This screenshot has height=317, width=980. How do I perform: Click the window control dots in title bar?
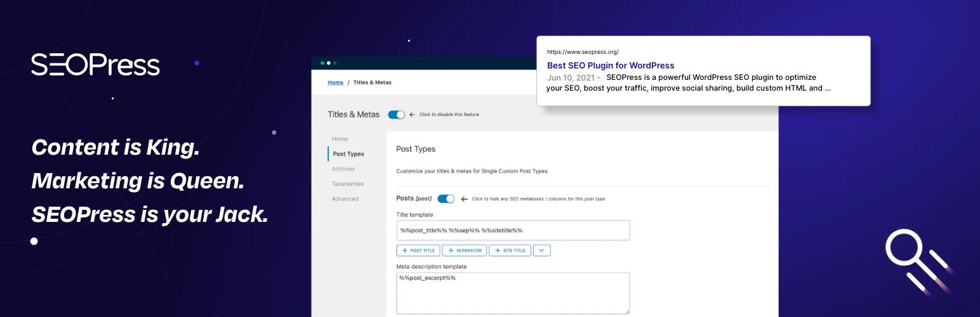[x=328, y=63]
